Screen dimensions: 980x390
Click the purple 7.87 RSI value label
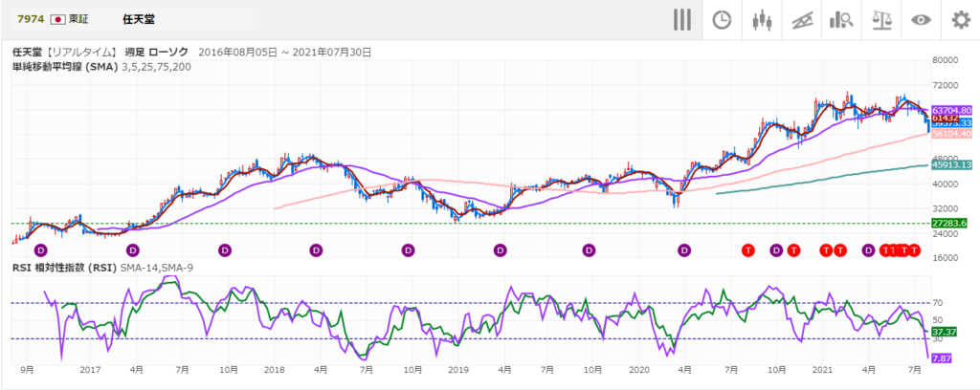pos(942,358)
